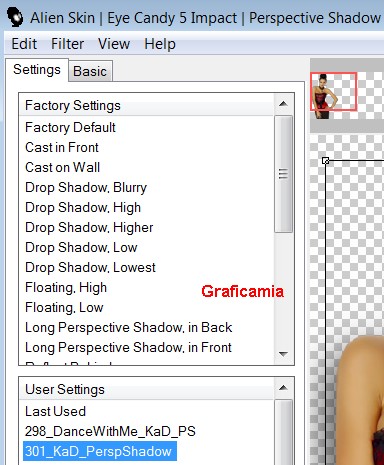Click the navigator preview thumbnail

click(x=334, y=92)
